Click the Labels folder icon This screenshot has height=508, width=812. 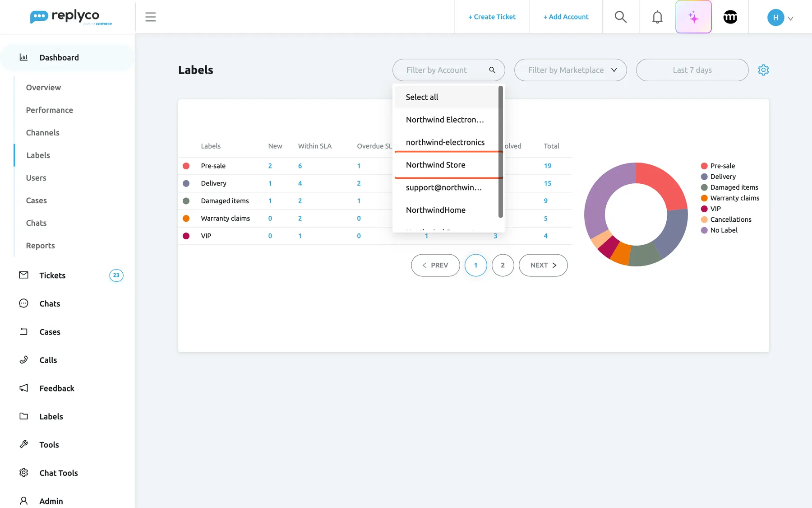tap(24, 416)
